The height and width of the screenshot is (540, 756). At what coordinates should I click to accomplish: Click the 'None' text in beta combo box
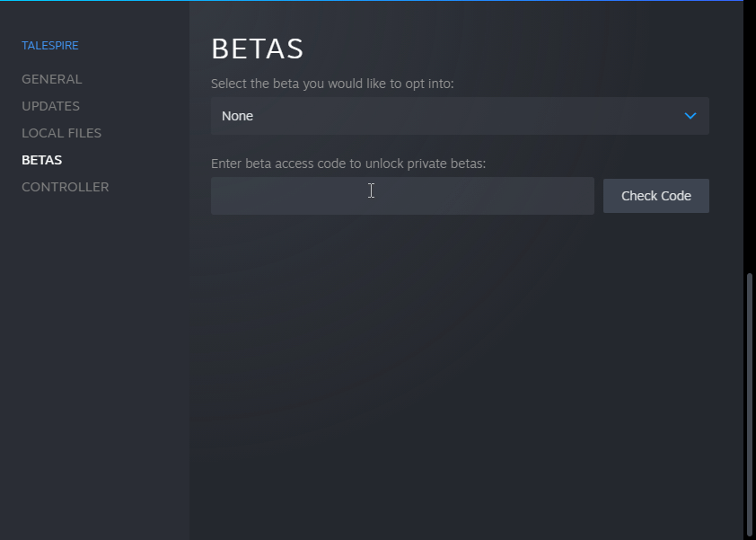click(x=237, y=116)
